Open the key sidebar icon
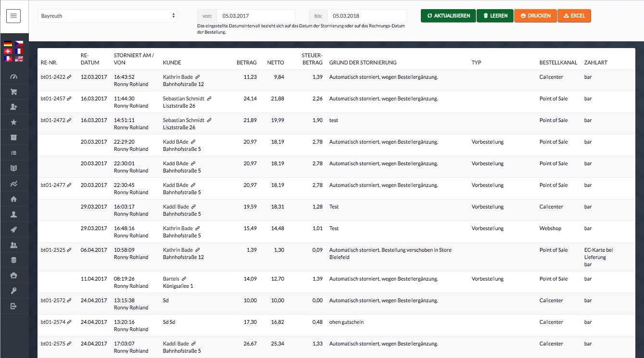Screen dimensions: 644x358 (13, 291)
